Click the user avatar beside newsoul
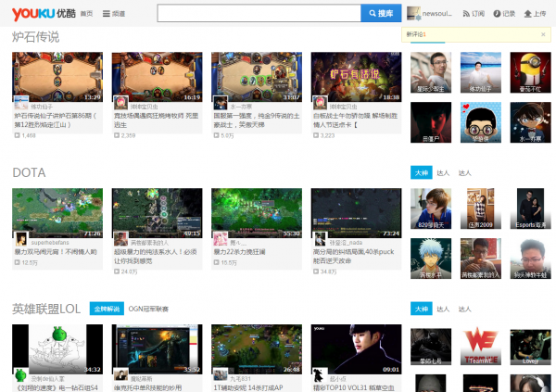The width and height of the screenshot is (556, 392). click(413, 14)
